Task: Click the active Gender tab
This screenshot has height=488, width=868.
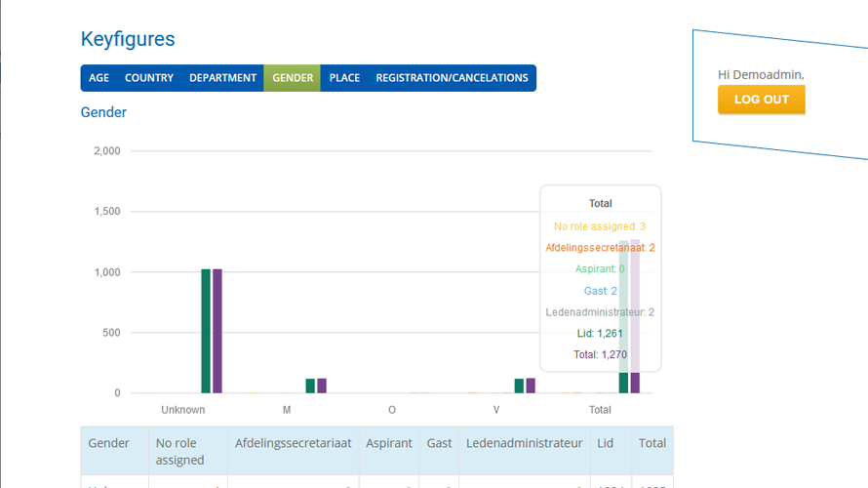Action: (x=293, y=78)
